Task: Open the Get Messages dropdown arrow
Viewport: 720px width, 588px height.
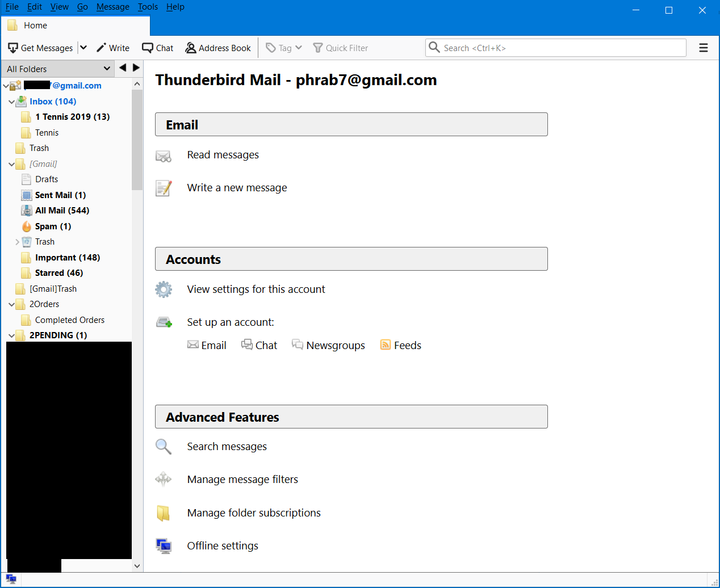Action: pyautogui.click(x=83, y=48)
